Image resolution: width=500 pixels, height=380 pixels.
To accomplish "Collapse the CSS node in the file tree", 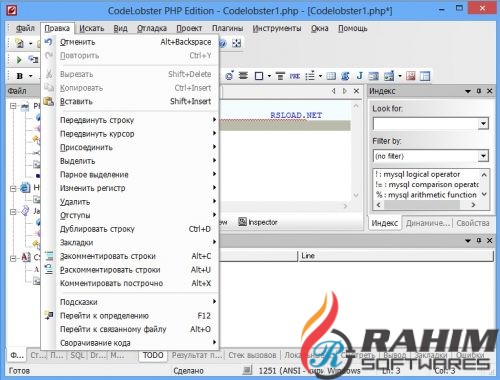I will (13, 258).
